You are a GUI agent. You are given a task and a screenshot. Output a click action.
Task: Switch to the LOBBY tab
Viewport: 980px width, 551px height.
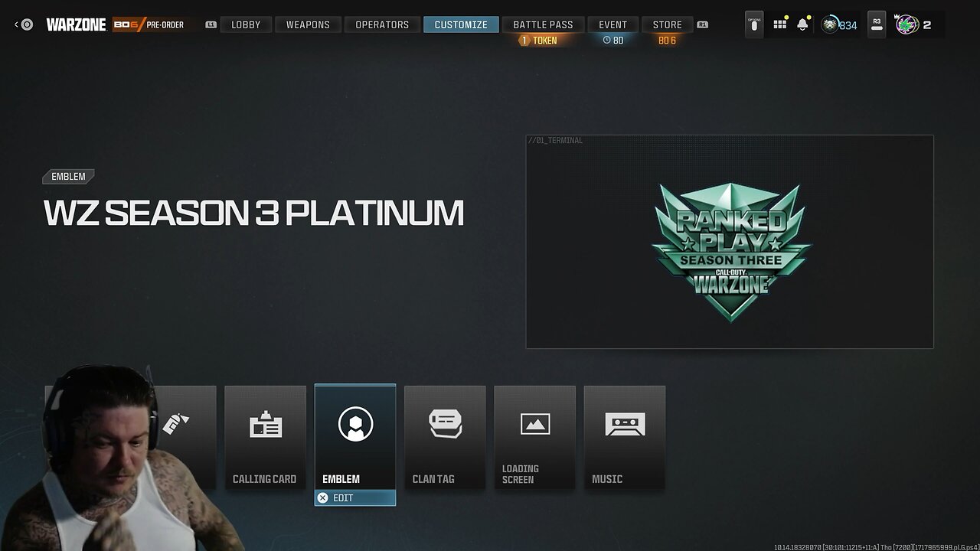point(246,24)
